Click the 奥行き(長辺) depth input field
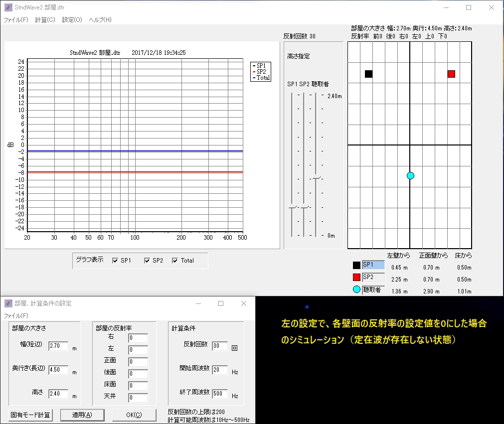The image size is (504, 424). coord(58,370)
